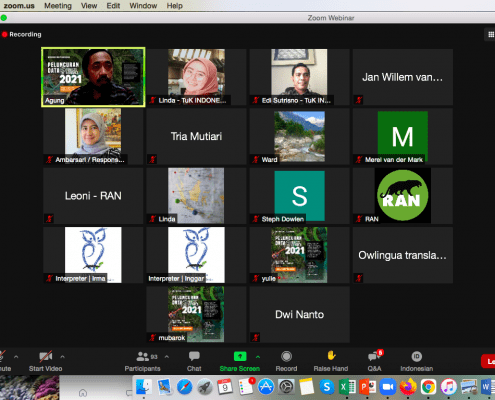Expand arrow next to Participants

(x=167, y=357)
